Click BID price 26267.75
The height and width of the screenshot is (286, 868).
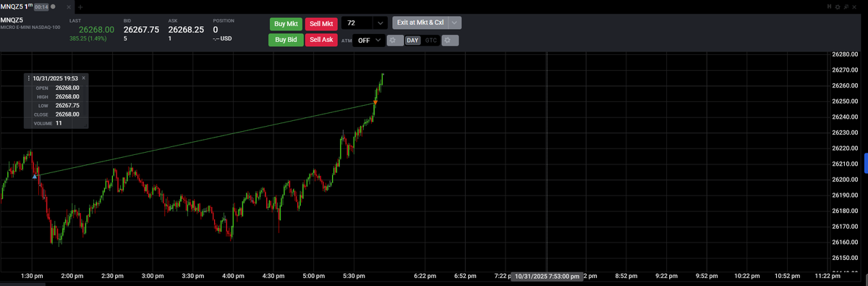[142, 30]
